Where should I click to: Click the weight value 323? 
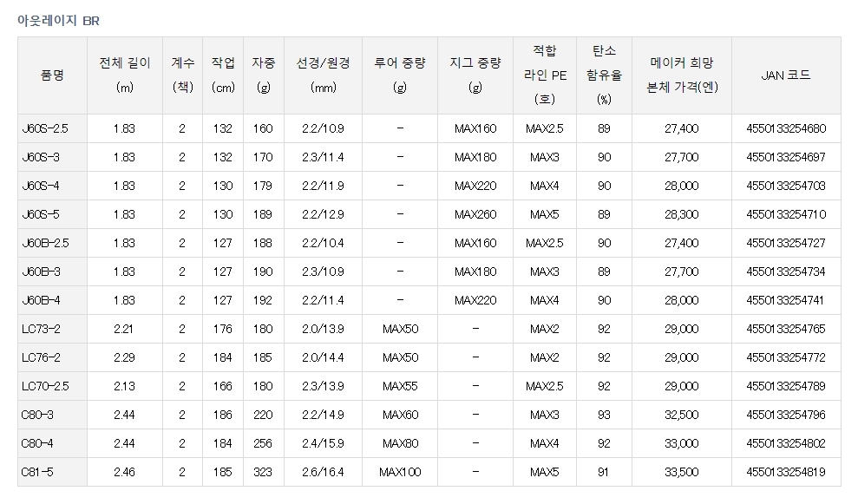tap(263, 472)
